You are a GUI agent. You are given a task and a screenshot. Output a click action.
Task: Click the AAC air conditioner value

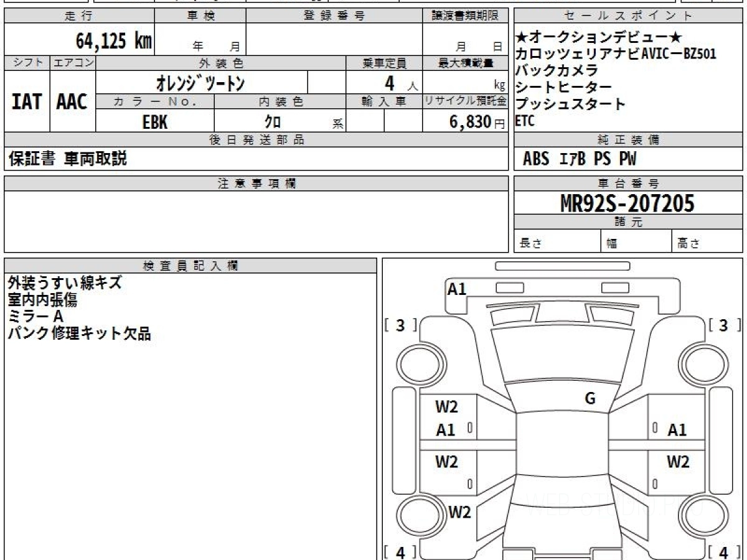[73, 102]
